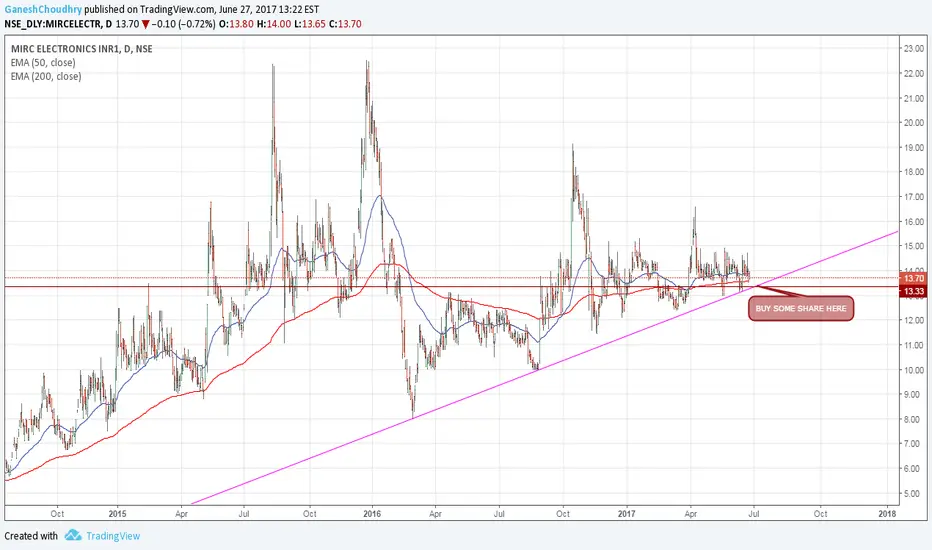Click the GaneshChoudhry author link

(43, 9)
